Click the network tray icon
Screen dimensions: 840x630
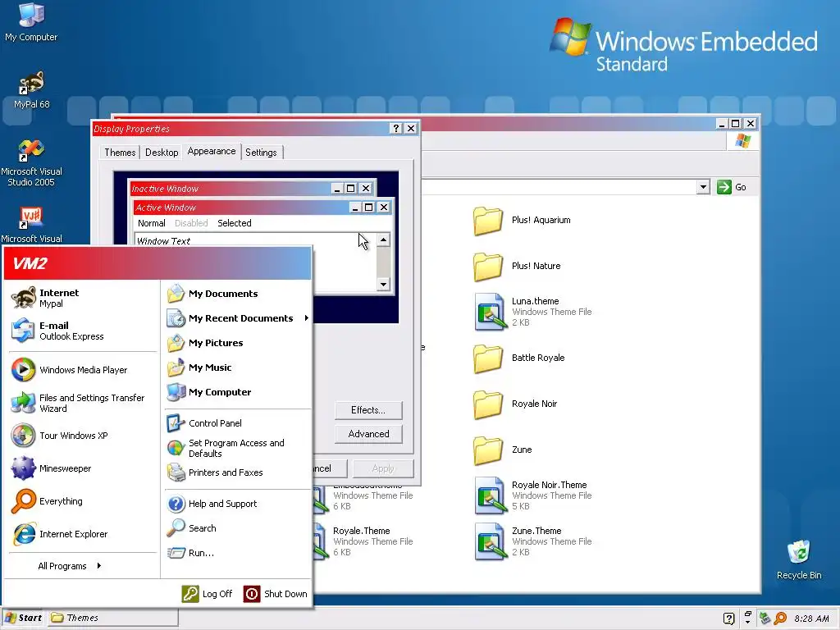point(765,619)
